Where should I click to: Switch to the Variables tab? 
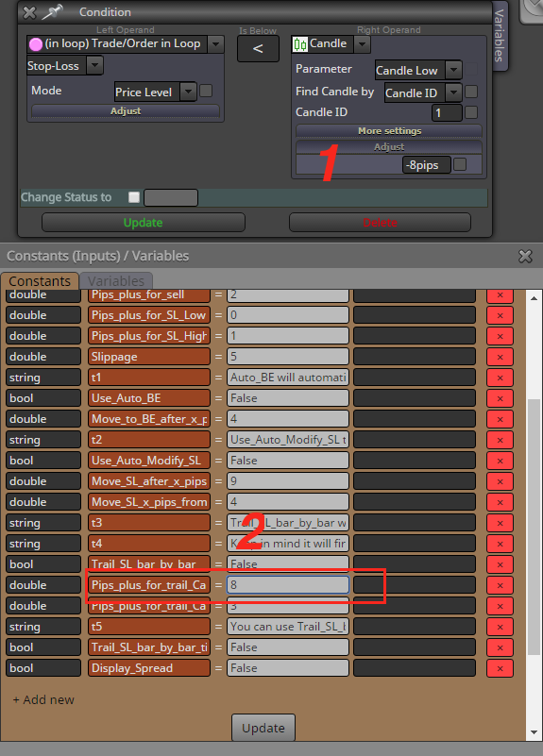[x=116, y=280]
